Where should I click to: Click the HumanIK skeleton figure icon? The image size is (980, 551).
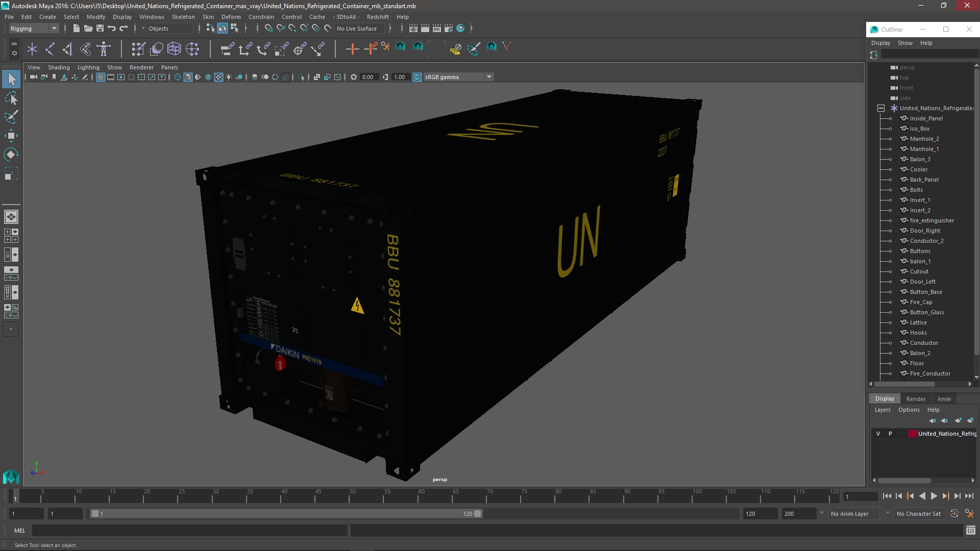(x=104, y=49)
